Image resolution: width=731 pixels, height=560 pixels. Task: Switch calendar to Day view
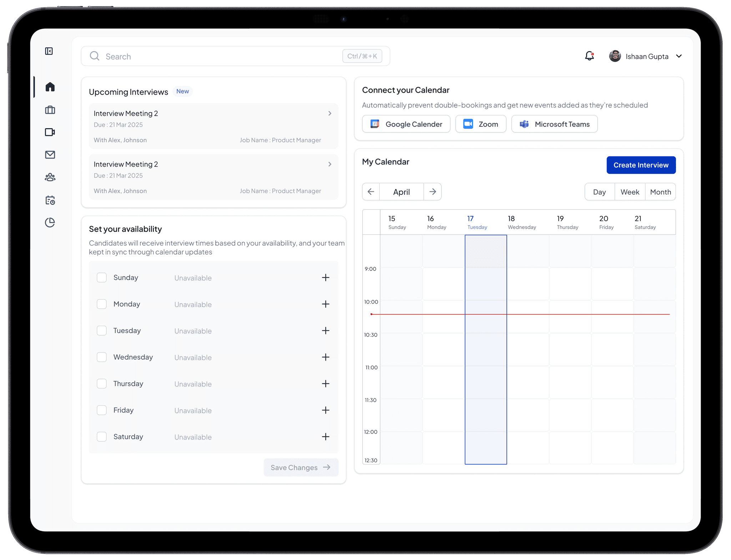pyautogui.click(x=600, y=192)
